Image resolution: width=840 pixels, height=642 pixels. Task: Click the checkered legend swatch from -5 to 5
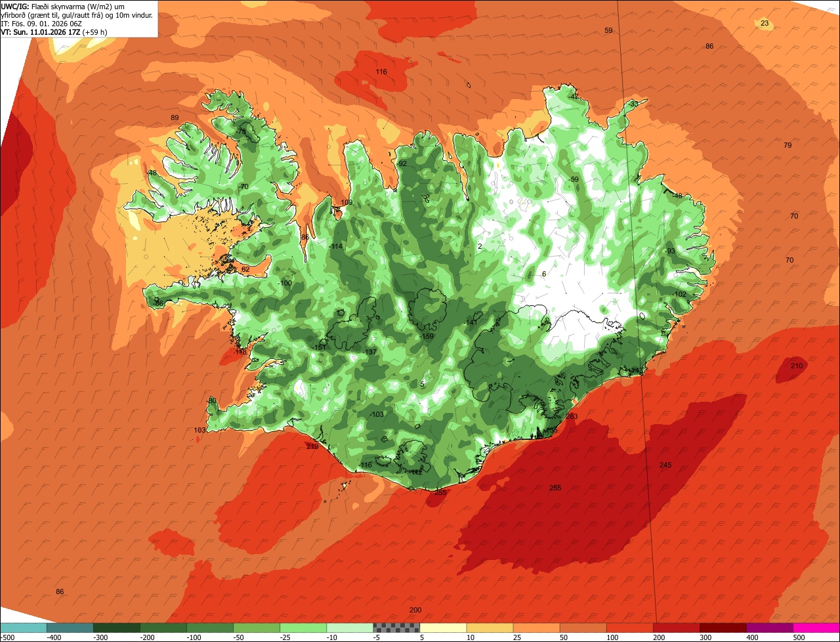[x=396, y=628]
